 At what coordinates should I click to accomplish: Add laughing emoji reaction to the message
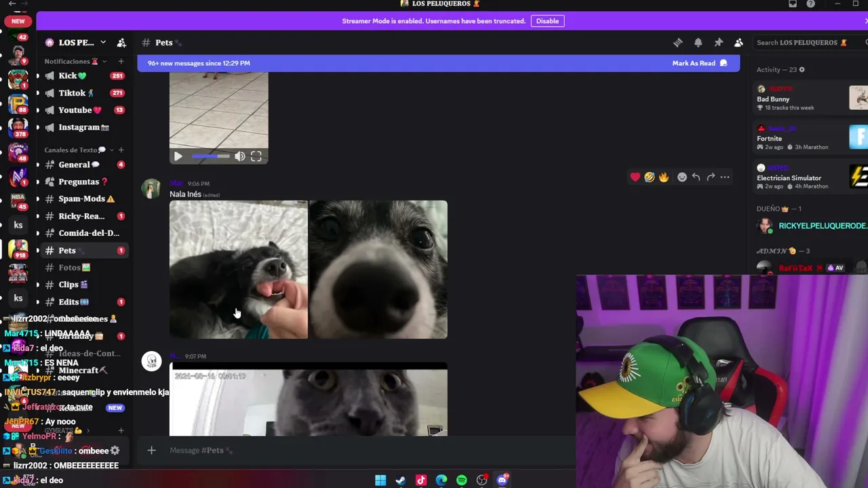(x=649, y=177)
